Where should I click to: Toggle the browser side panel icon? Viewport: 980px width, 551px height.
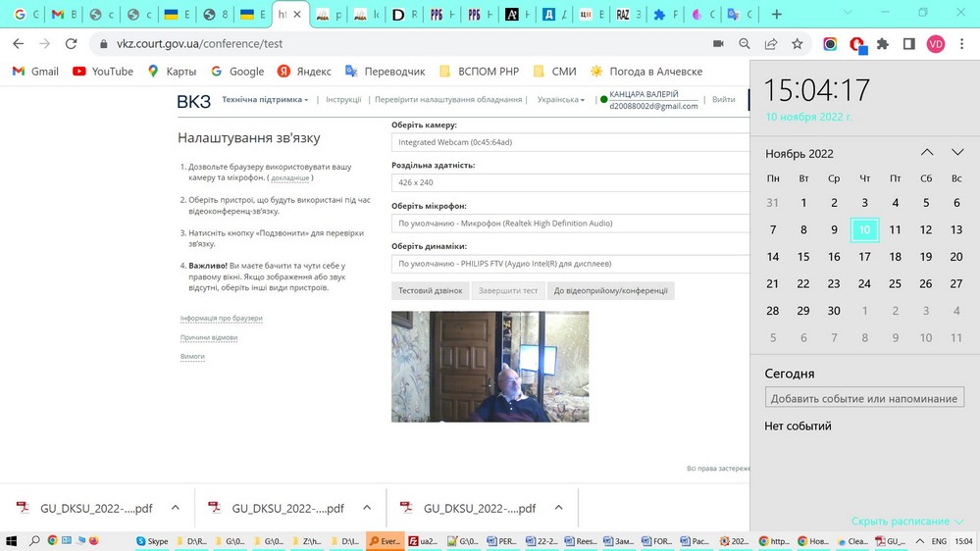pyautogui.click(x=908, y=44)
